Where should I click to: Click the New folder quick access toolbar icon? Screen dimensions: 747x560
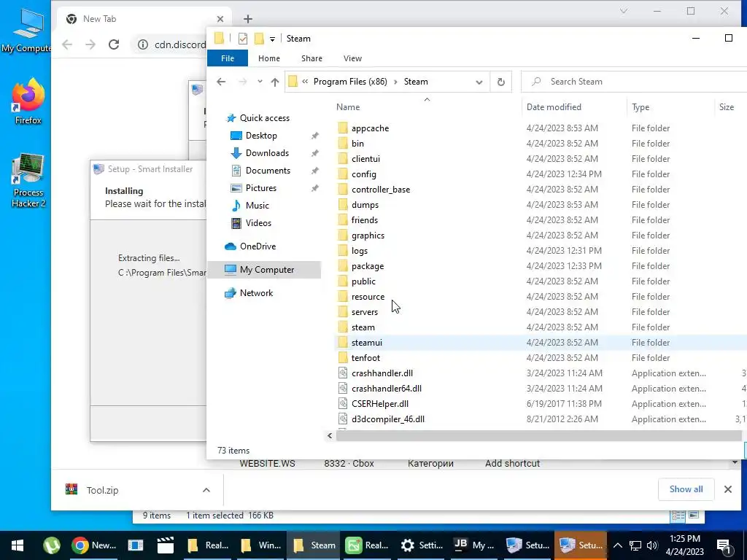coord(259,39)
